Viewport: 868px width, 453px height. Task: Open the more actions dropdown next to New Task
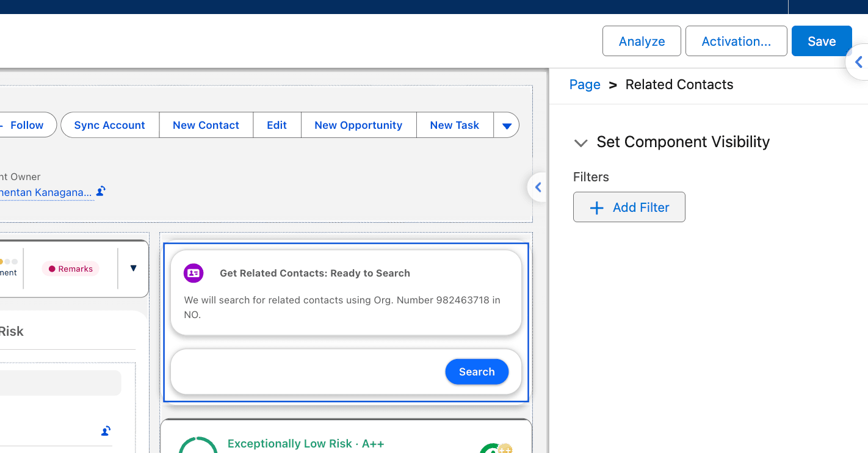click(x=507, y=125)
